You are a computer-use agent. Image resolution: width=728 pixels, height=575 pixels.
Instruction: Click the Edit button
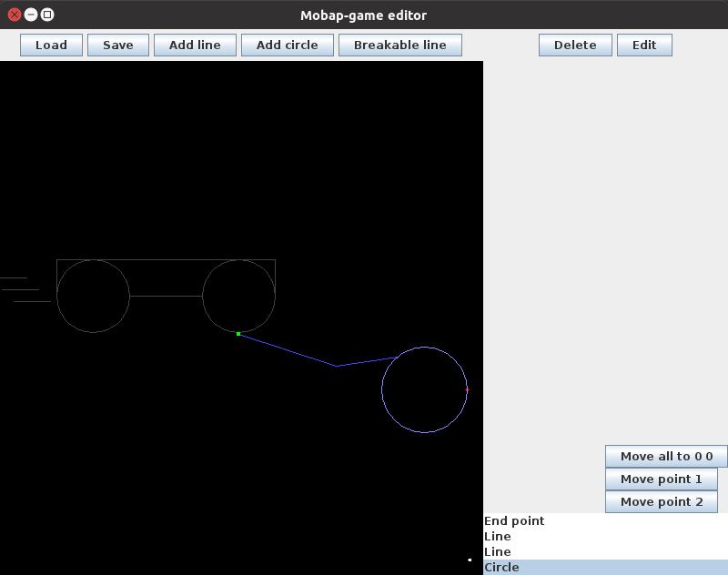coord(644,45)
